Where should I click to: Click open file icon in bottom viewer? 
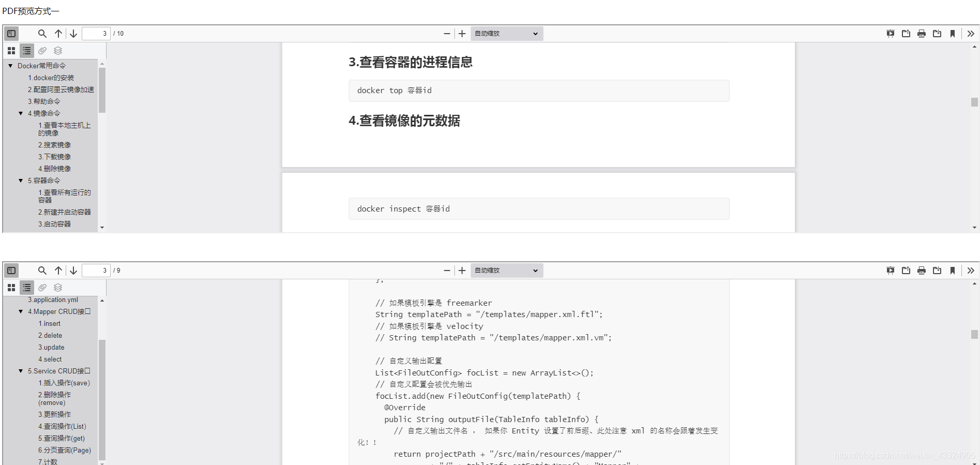pyautogui.click(x=906, y=271)
